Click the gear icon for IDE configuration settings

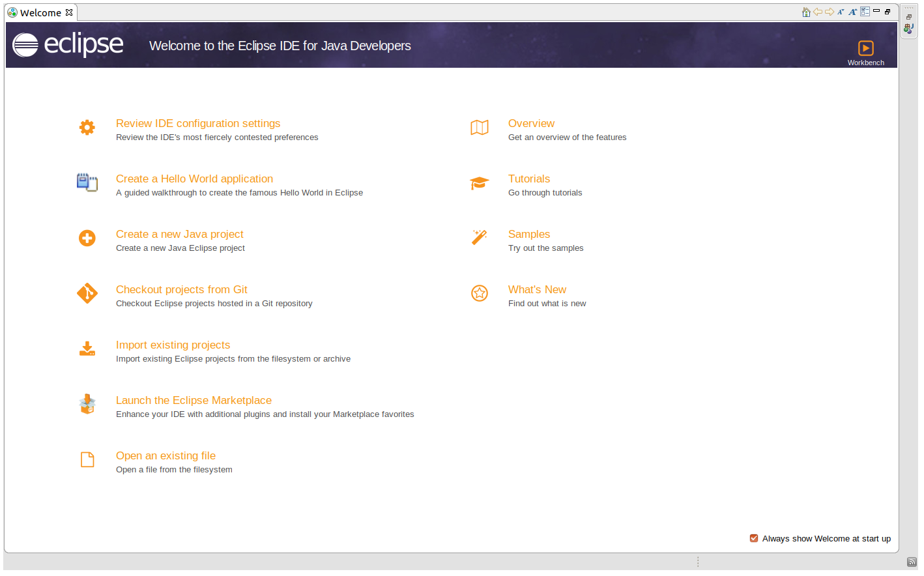click(87, 127)
